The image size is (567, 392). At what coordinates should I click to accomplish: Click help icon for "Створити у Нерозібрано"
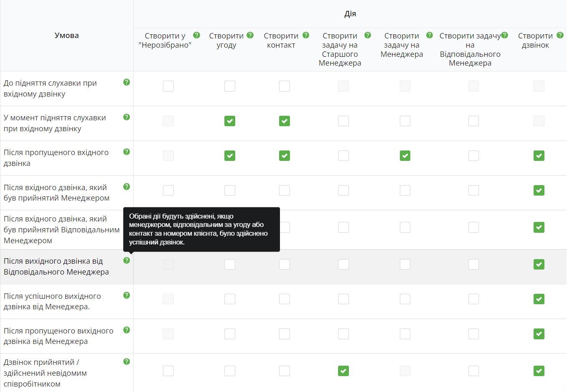(197, 35)
